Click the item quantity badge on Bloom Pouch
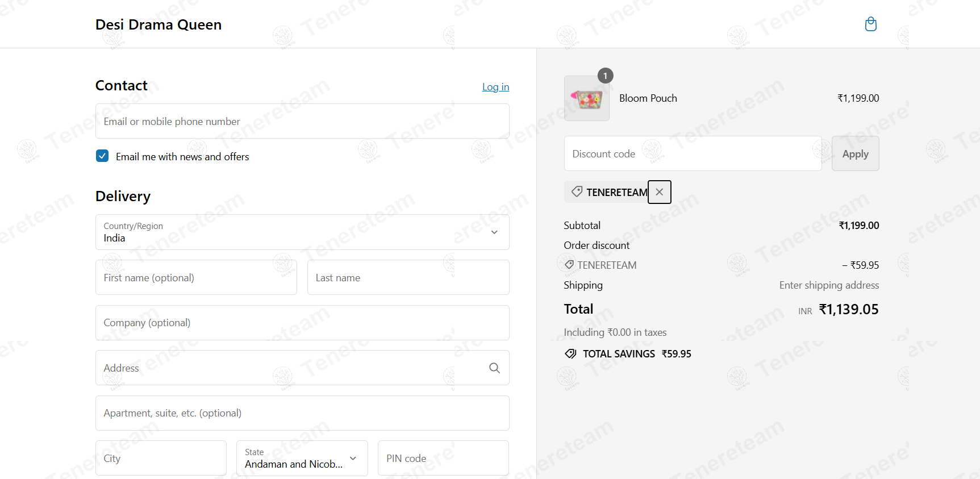This screenshot has width=980, height=479. click(x=605, y=76)
